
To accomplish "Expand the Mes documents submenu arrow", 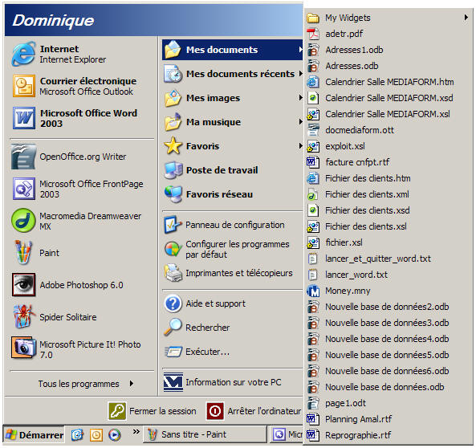I will click(300, 50).
